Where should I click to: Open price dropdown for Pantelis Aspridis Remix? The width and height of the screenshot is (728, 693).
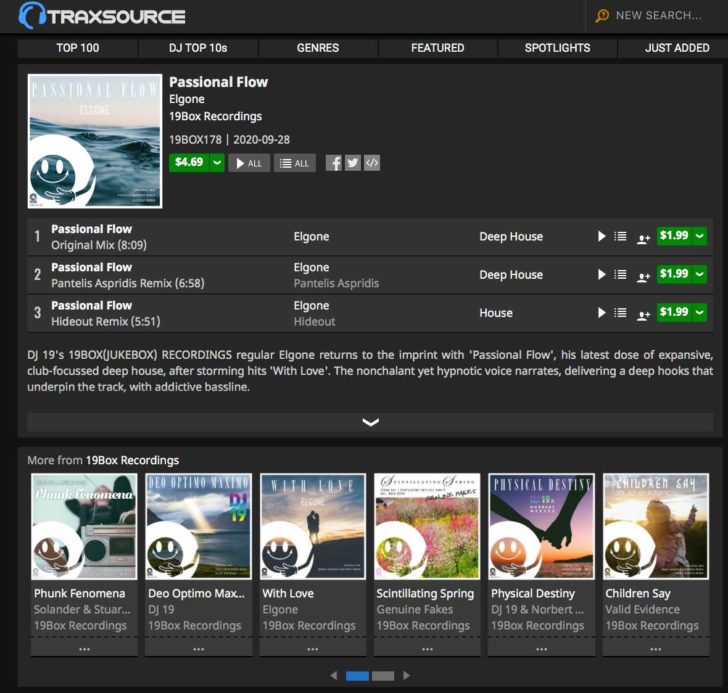(x=700, y=274)
